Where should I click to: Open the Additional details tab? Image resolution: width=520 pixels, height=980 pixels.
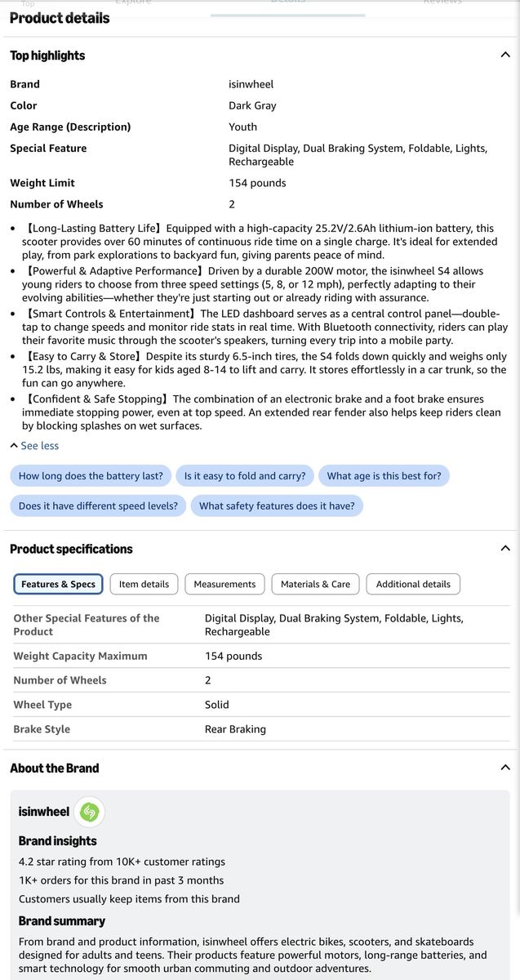click(413, 584)
